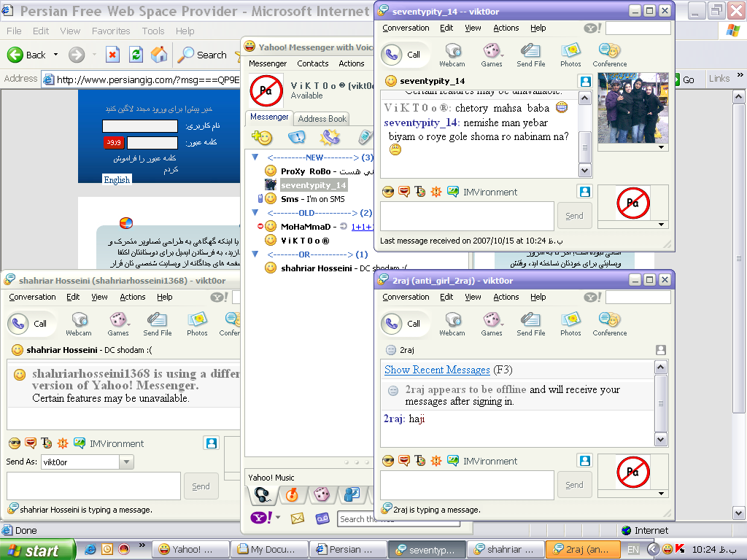Click Send File in the seventypity_14 window
The image size is (747, 560).
pos(531,55)
